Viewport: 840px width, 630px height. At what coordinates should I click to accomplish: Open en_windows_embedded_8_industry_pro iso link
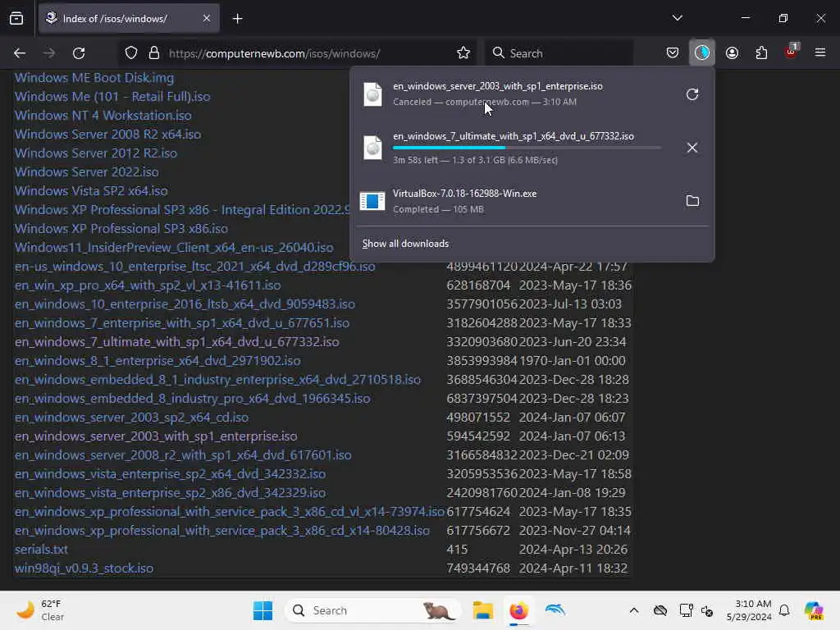point(192,399)
